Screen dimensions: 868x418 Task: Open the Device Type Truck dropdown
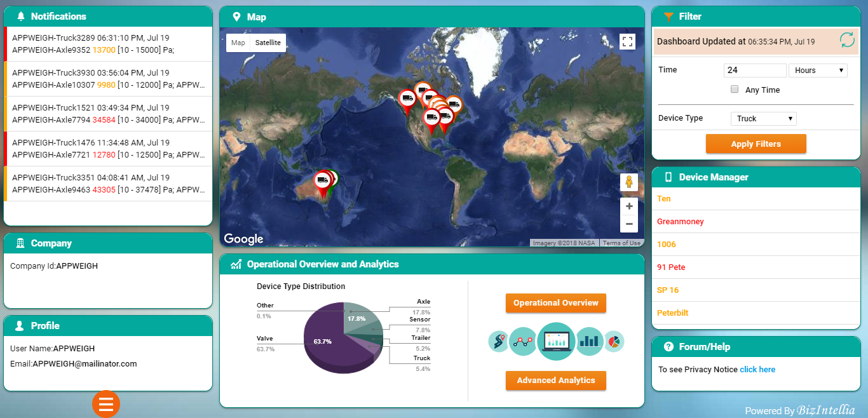(763, 119)
